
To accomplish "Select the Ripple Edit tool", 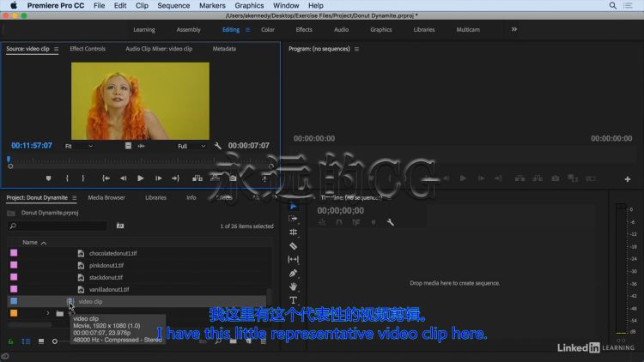I will coord(294,232).
